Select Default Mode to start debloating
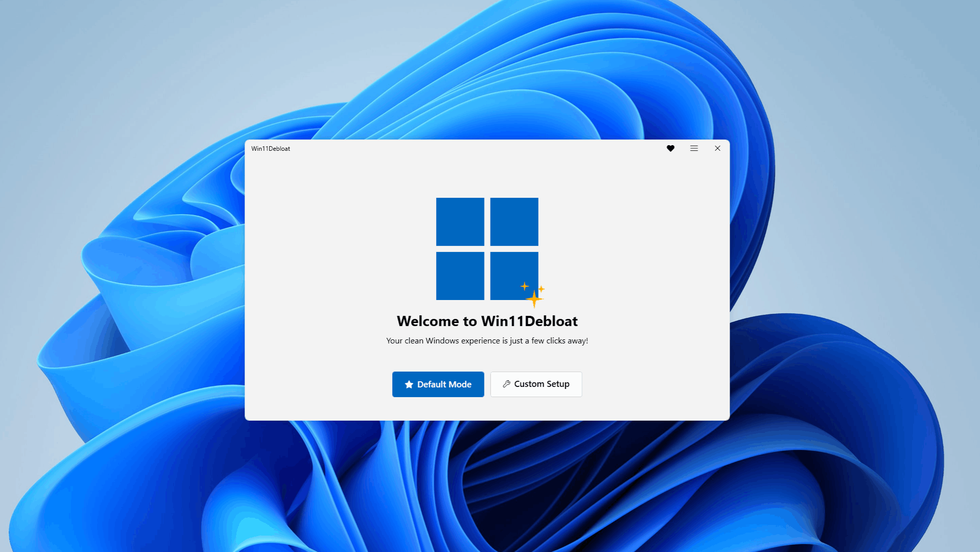 click(x=438, y=384)
